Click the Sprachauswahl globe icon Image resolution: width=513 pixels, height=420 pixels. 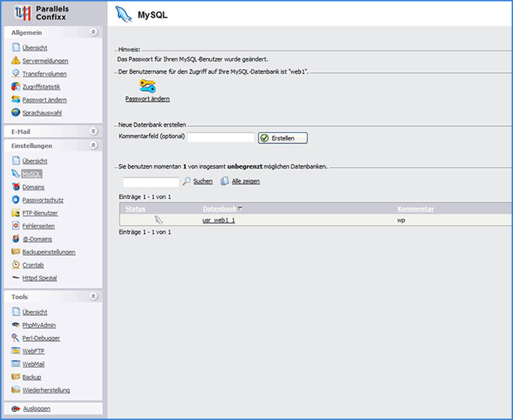click(16, 112)
